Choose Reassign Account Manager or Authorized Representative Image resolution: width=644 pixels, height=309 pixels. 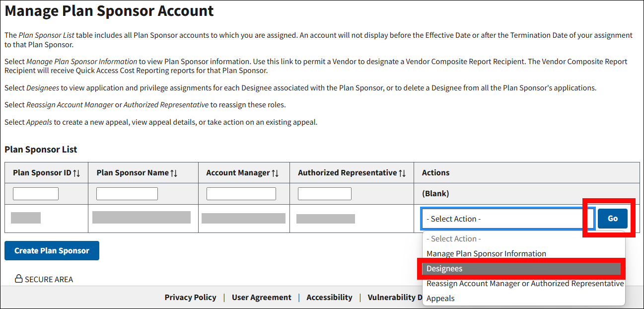[x=525, y=284]
